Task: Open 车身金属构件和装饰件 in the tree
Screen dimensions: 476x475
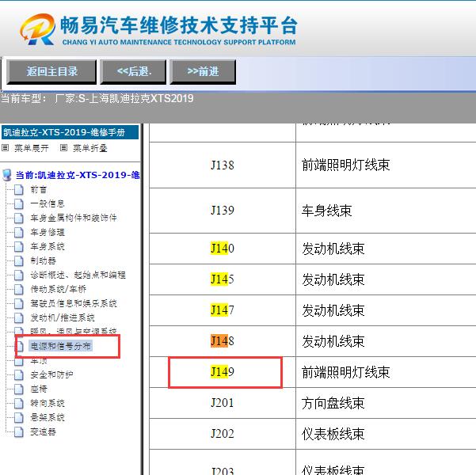Action: point(74,218)
